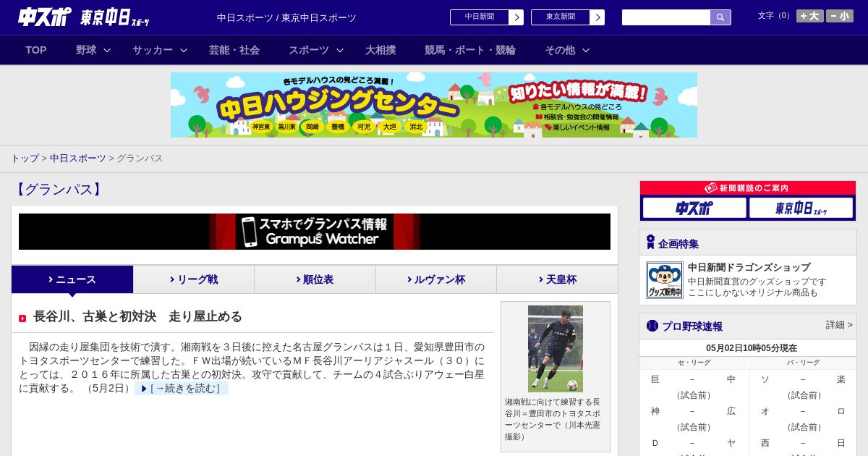Expand the スポーツ dropdown chevron
The image size is (868, 456).
point(340,50)
